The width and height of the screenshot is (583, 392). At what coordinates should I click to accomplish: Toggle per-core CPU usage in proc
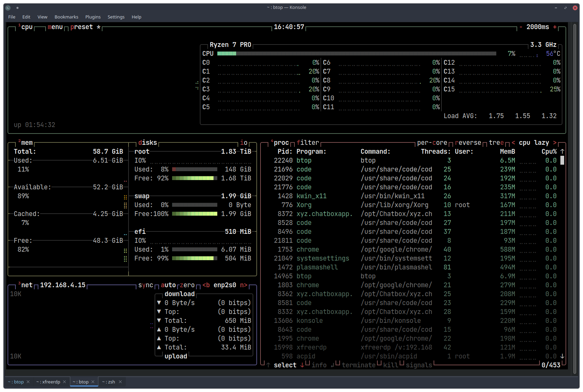pos(432,143)
